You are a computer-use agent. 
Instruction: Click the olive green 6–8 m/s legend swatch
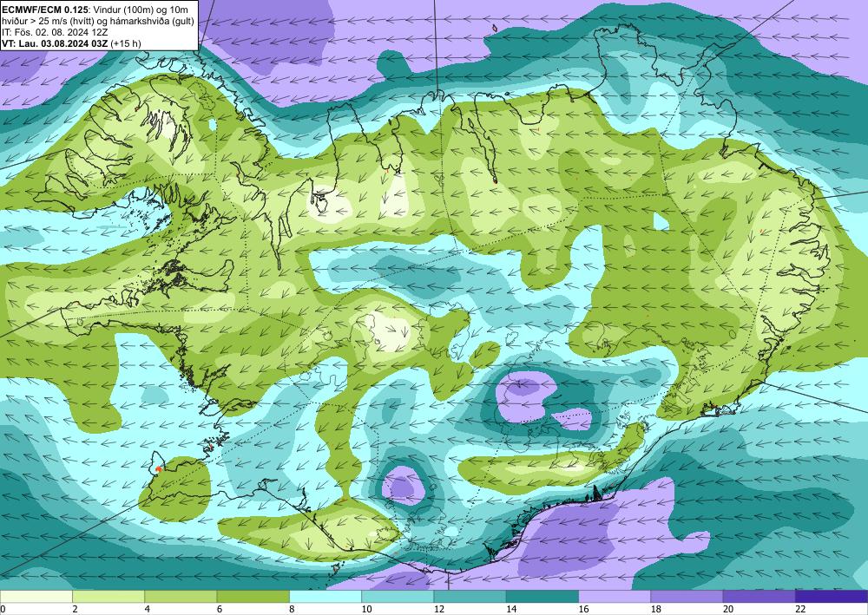pyautogui.click(x=253, y=596)
